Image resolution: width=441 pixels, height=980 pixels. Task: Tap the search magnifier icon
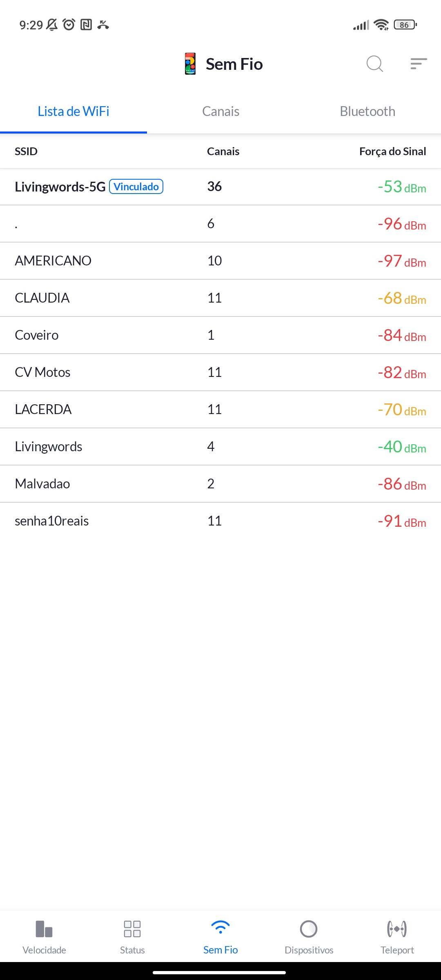[x=374, y=64]
